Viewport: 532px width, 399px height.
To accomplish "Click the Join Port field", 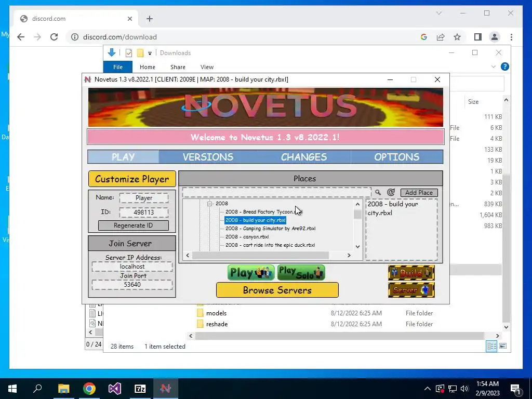I will click(132, 285).
